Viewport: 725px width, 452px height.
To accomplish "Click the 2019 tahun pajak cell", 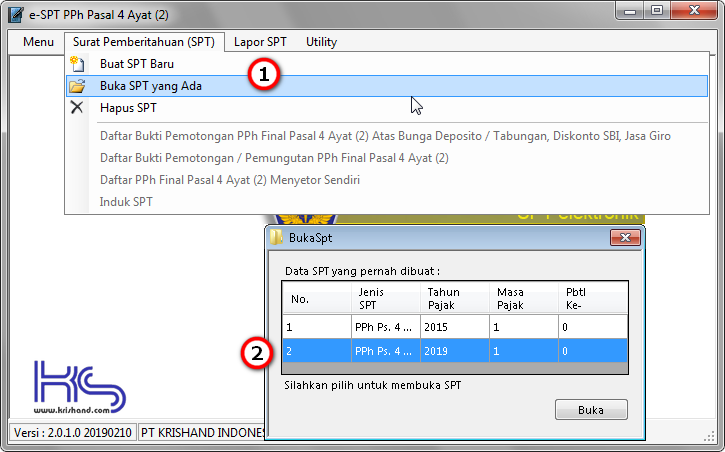I will [x=455, y=351].
